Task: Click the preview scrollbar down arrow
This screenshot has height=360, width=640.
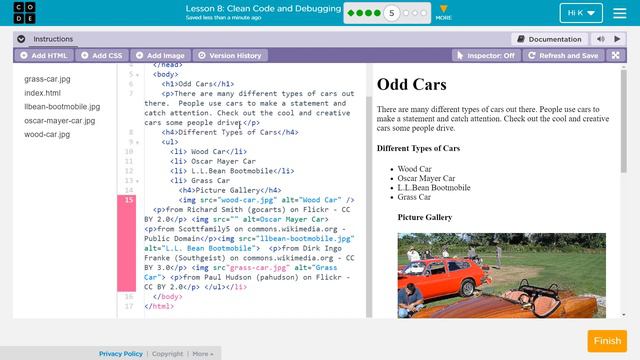Action: coord(624,315)
